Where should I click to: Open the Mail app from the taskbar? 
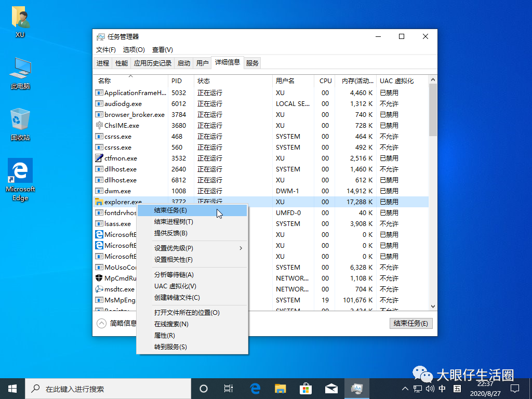pyautogui.click(x=331, y=388)
